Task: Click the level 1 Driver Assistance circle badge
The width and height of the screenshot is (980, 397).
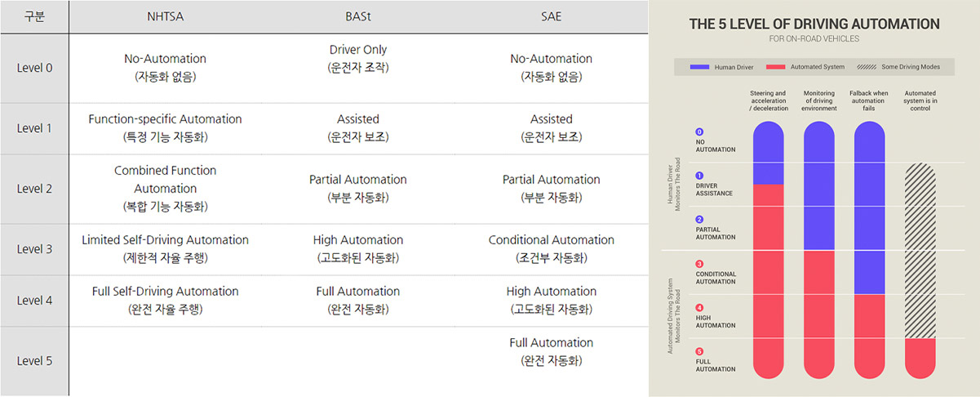Action: click(699, 176)
